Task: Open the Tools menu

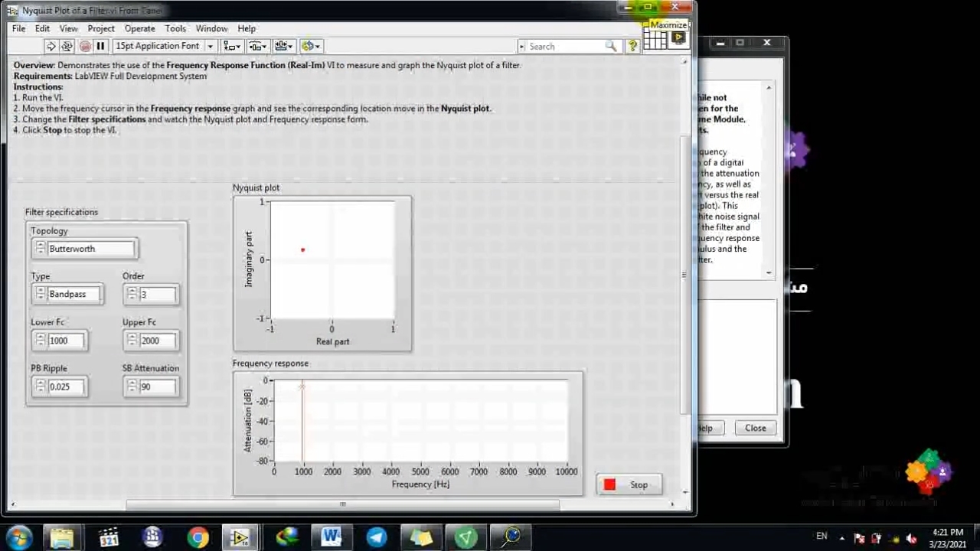Action: click(x=175, y=28)
